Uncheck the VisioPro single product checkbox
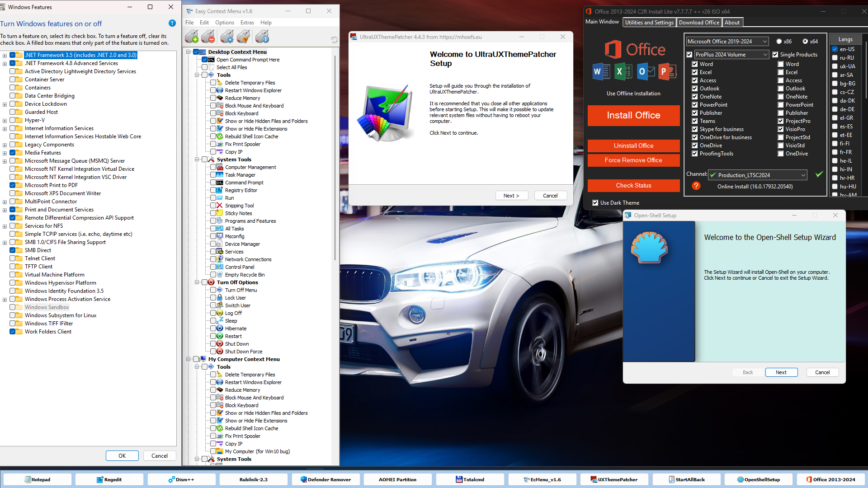The image size is (868, 488). coord(781,129)
